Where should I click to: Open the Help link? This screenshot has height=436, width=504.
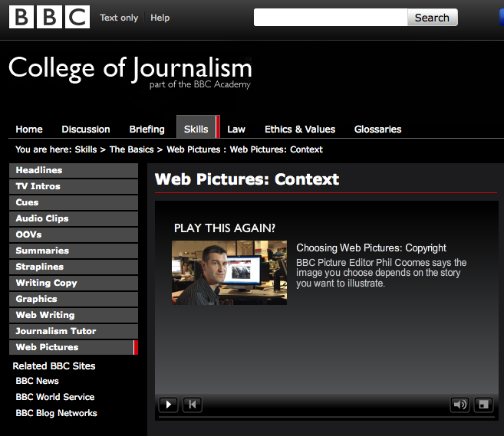pos(160,18)
